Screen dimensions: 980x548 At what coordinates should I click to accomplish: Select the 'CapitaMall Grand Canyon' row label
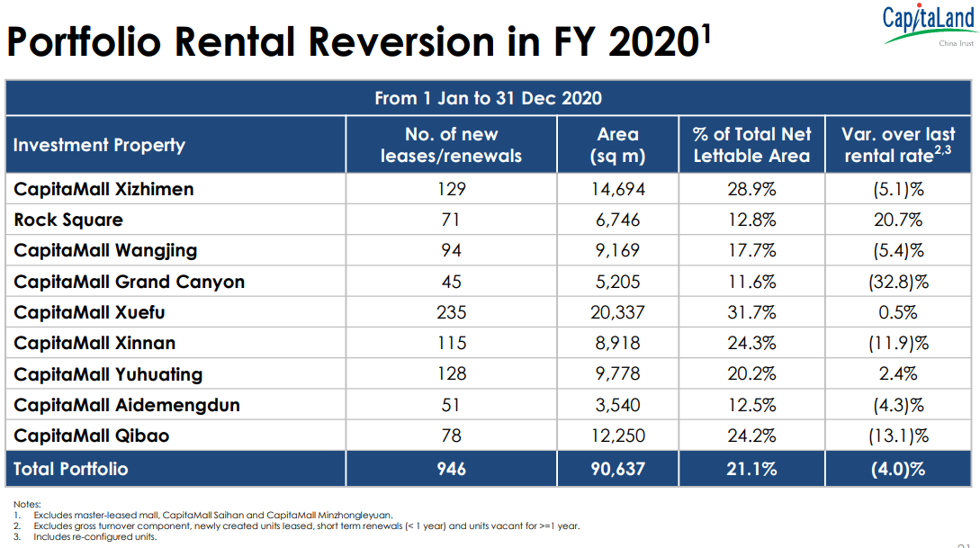[130, 282]
